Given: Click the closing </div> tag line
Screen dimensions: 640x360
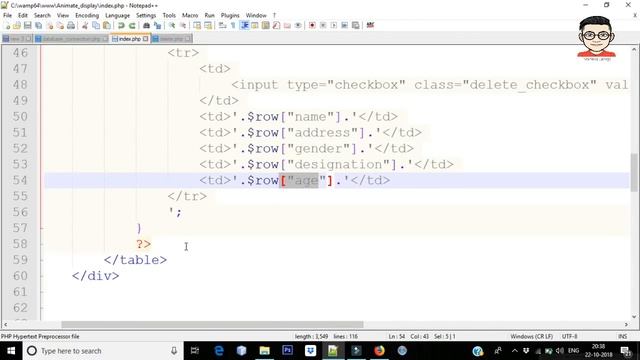Looking at the screenshot, I should [96, 276].
